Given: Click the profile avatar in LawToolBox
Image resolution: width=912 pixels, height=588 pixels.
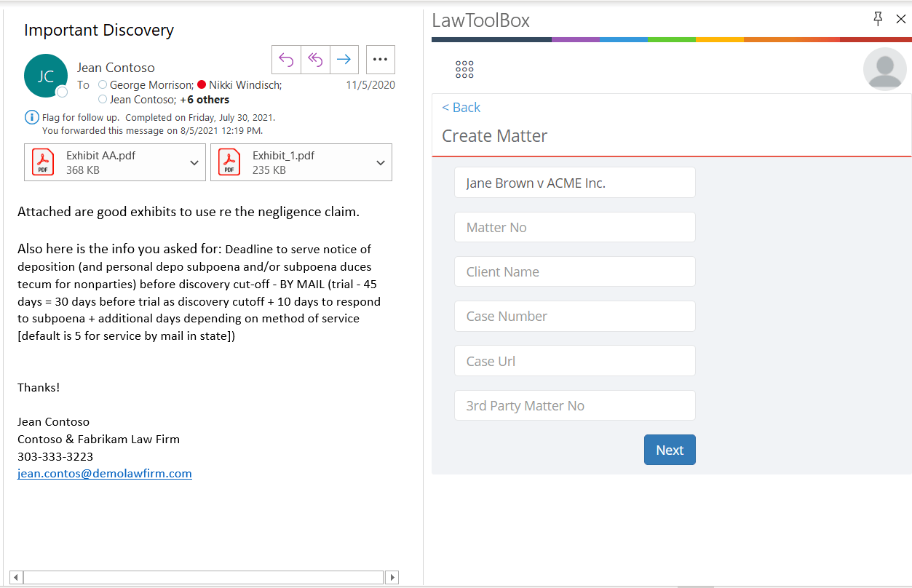Looking at the screenshot, I should 884,69.
